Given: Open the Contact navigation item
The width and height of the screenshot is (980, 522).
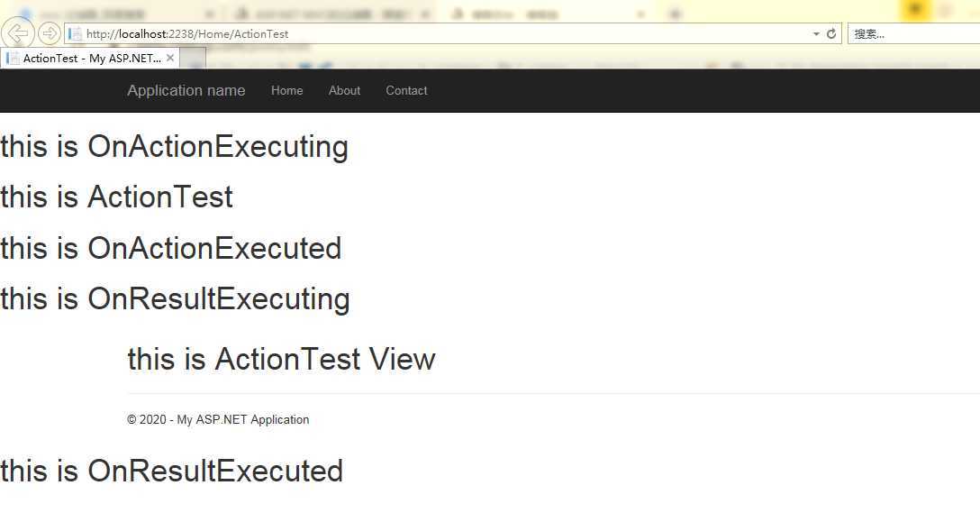Looking at the screenshot, I should click(406, 90).
